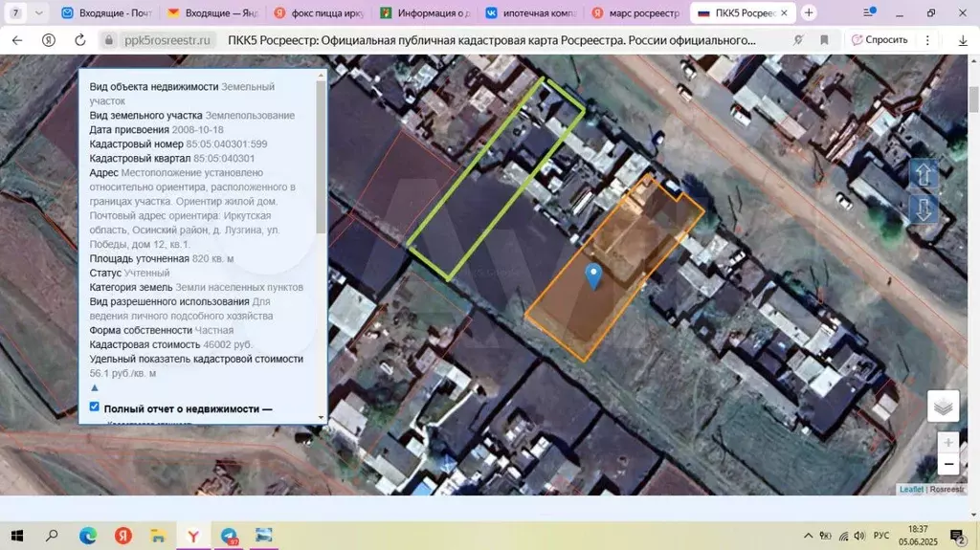Open Windows taskbar search
This screenshot has height=550, width=980.
[x=52, y=536]
